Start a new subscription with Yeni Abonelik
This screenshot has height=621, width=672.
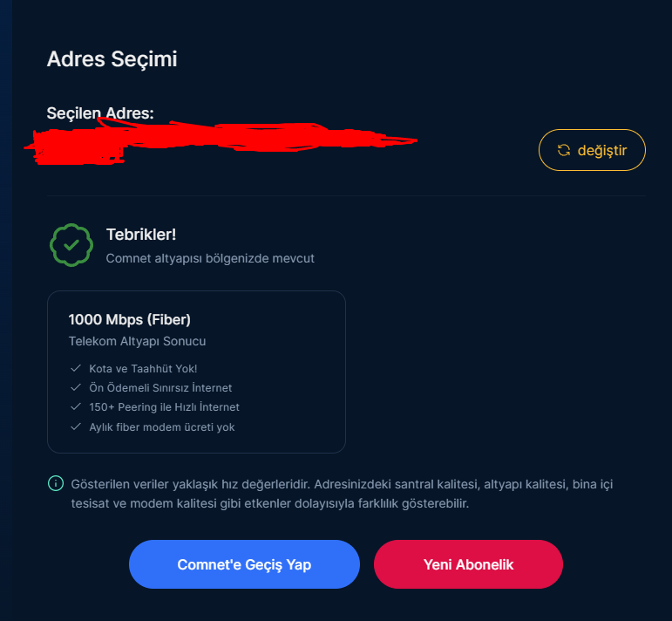coord(468,564)
